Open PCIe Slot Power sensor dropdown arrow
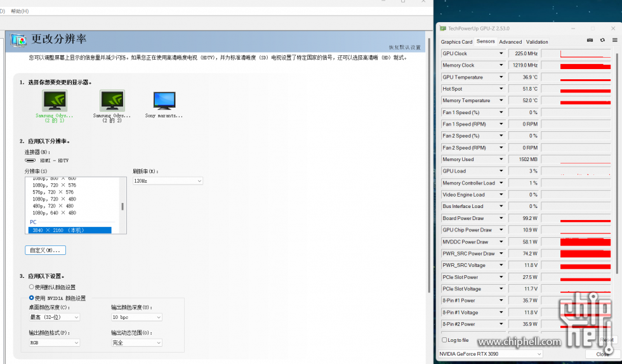The width and height of the screenshot is (622, 364). click(501, 277)
